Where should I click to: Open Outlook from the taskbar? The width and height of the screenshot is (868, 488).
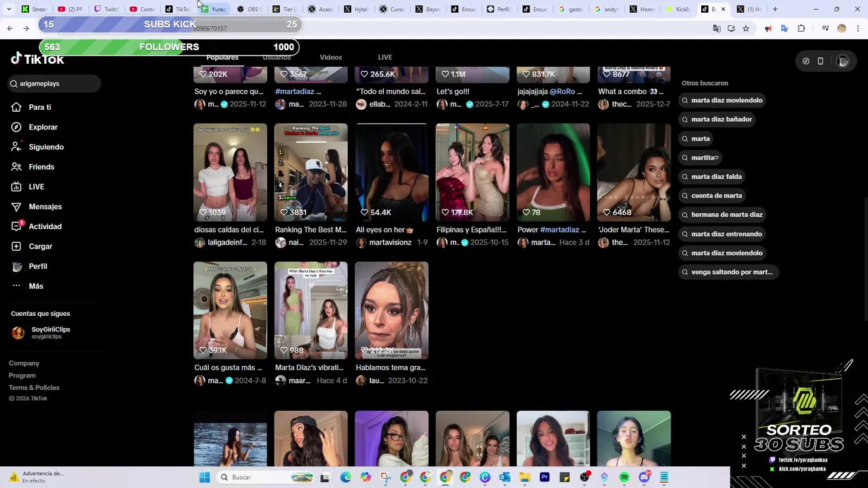point(505,477)
